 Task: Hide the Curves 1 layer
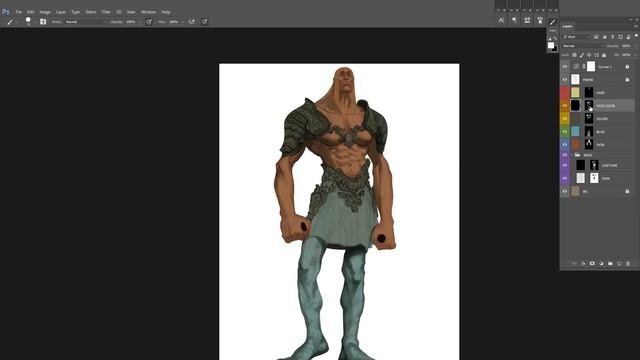click(x=565, y=67)
